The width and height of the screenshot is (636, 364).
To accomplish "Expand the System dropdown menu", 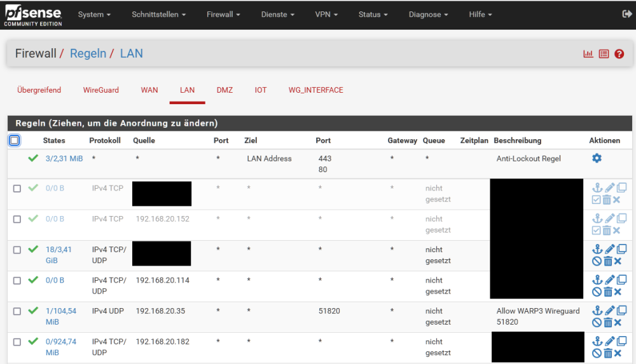I will pos(94,14).
